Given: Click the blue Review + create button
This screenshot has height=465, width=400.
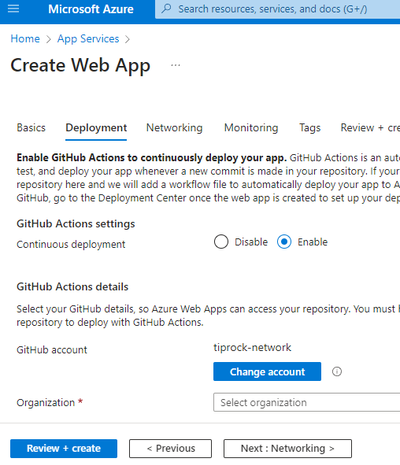Looking at the screenshot, I should click(64, 449).
